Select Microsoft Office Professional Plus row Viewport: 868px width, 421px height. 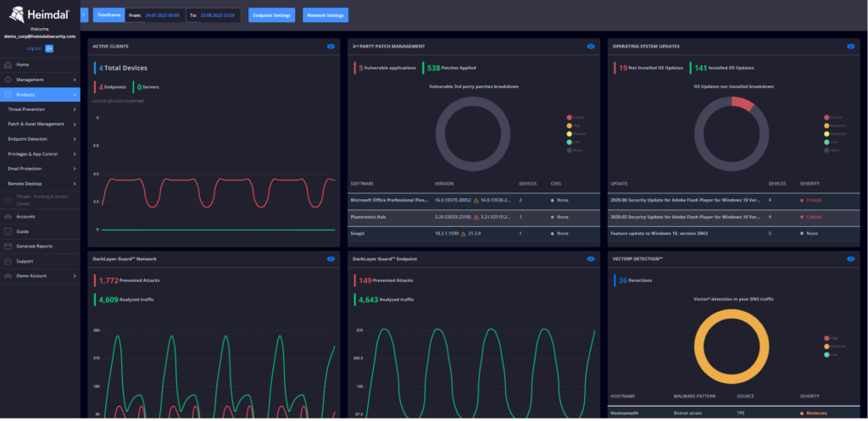click(473, 200)
